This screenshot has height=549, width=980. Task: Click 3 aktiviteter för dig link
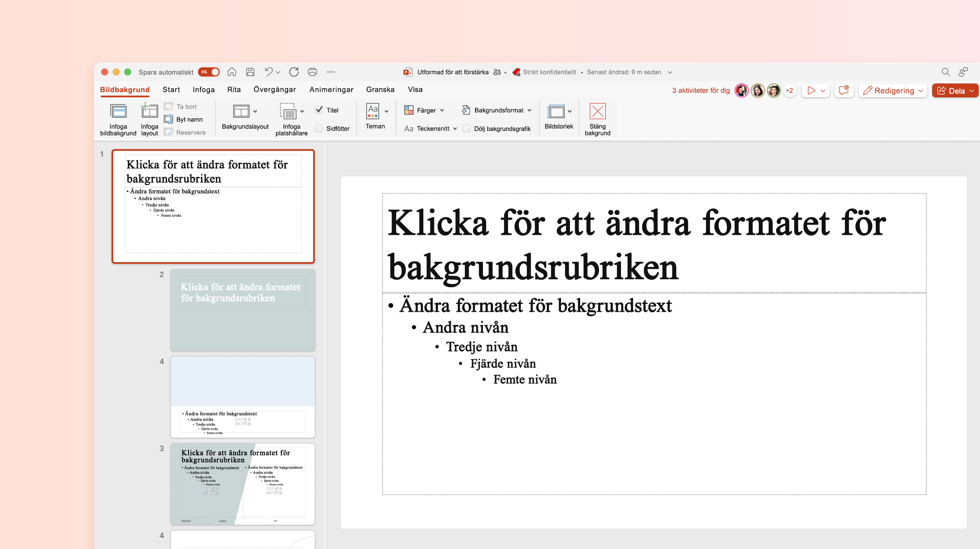click(x=701, y=91)
